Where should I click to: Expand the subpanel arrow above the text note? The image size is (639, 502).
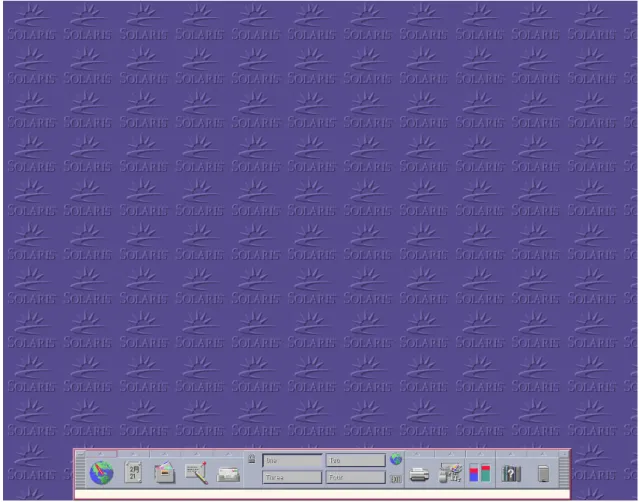click(196, 454)
